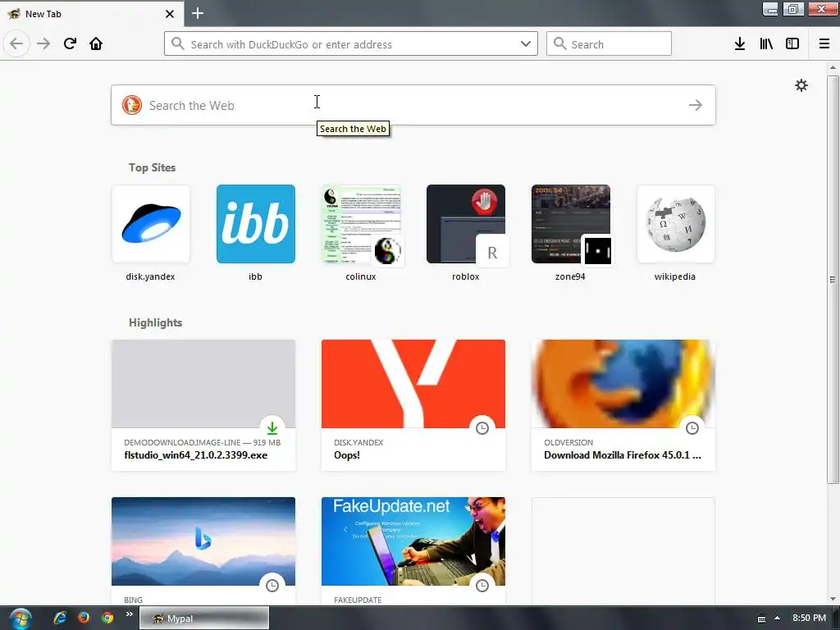
Task: Select the Mypal taskbar button
Action: (204, 619)
